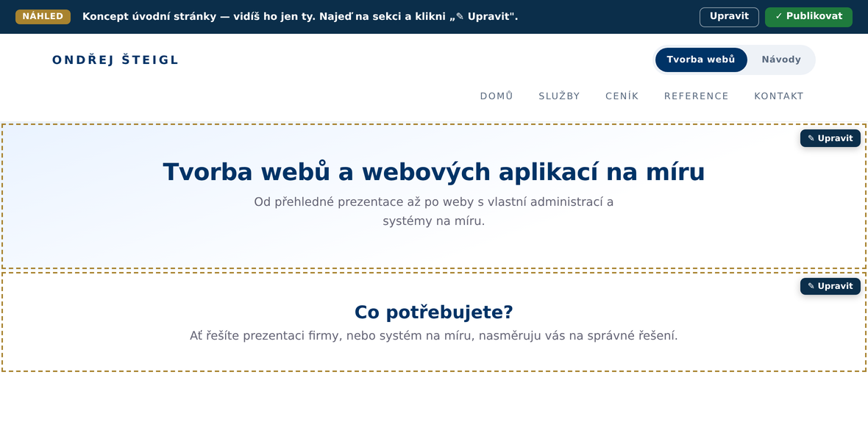Click the heading Tvorba webů a webových aplikací na míru
This screenshot has height=433, width=868.
(434, 171)
